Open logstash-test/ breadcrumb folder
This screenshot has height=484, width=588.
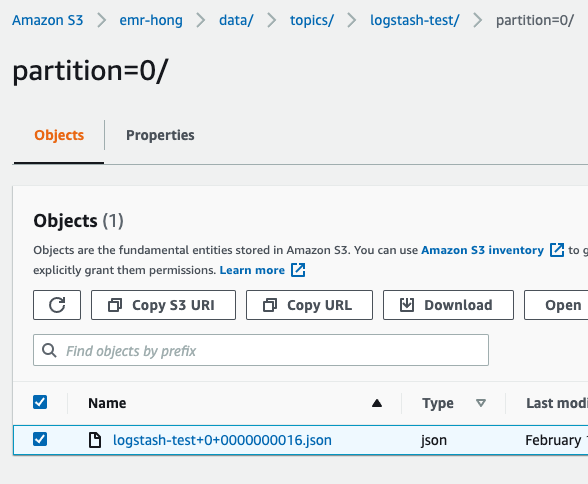coord(414,20)
